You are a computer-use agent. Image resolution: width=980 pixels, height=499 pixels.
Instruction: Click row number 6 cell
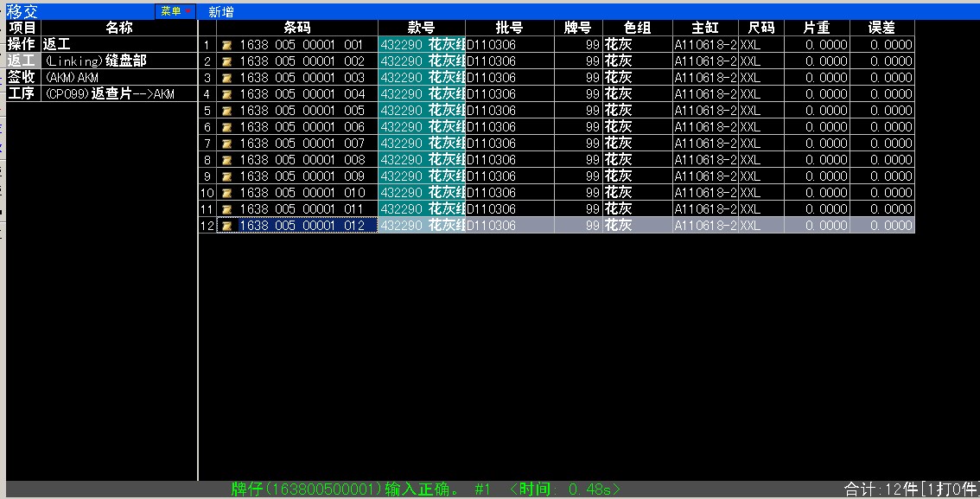coord(207,127)
